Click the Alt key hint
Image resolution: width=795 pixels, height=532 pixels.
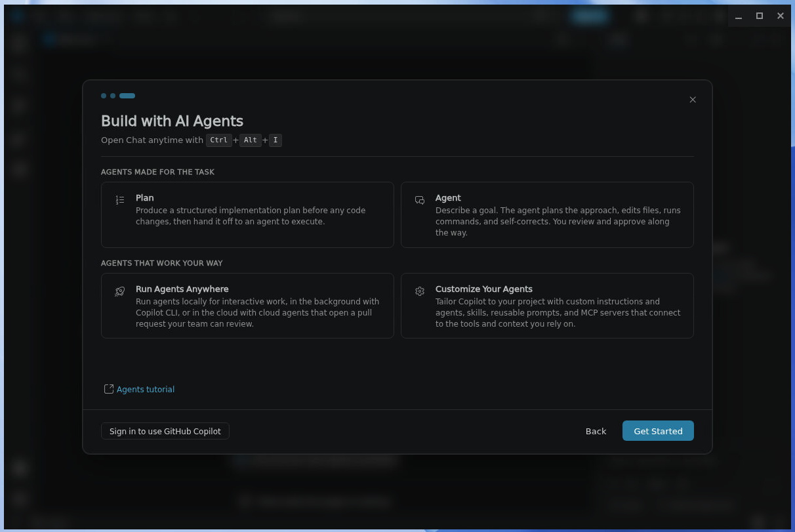(x=251, y=140)
